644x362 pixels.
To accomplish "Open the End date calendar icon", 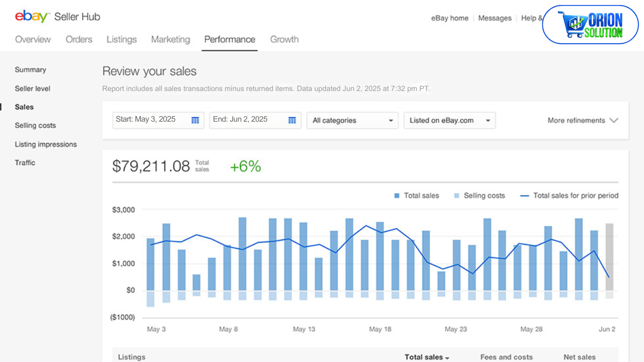I will pos(292,120).
